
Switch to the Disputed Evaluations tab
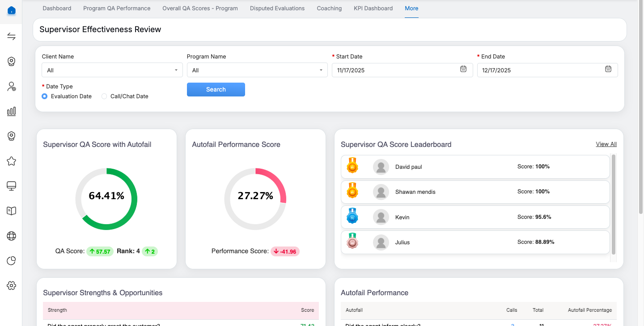(277, 8)
